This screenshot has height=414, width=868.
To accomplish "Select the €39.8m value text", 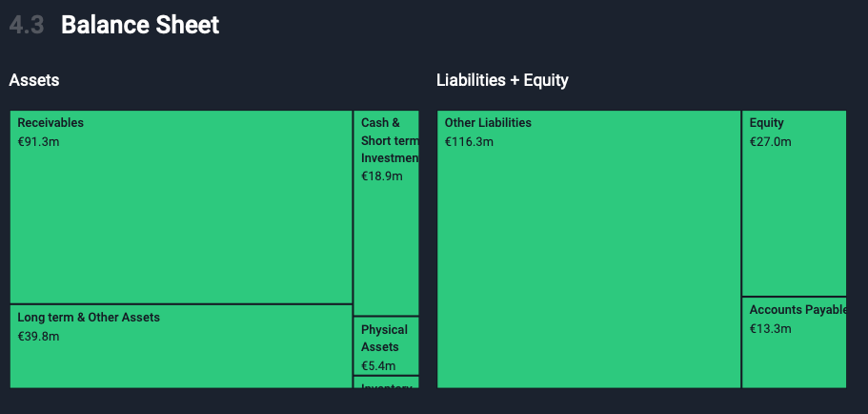I will [x=38, y=337].
